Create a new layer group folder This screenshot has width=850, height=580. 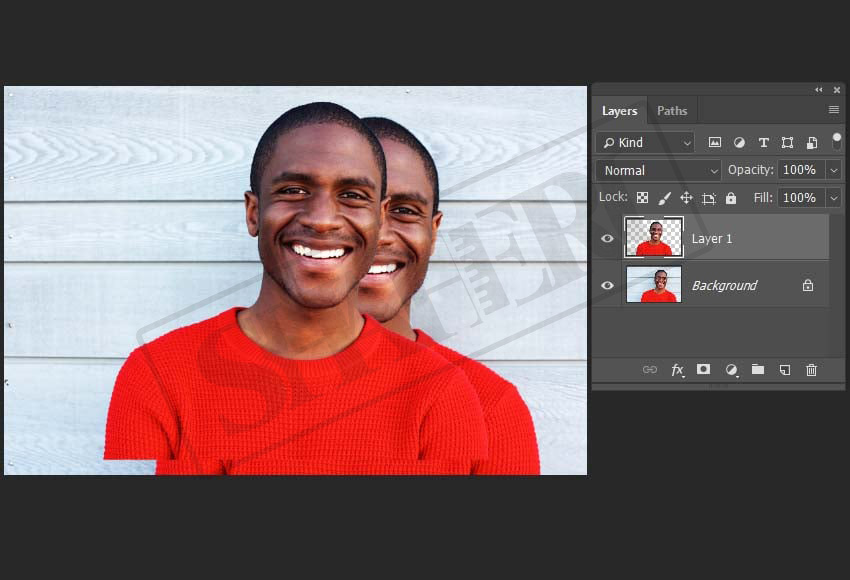[758, 370]
